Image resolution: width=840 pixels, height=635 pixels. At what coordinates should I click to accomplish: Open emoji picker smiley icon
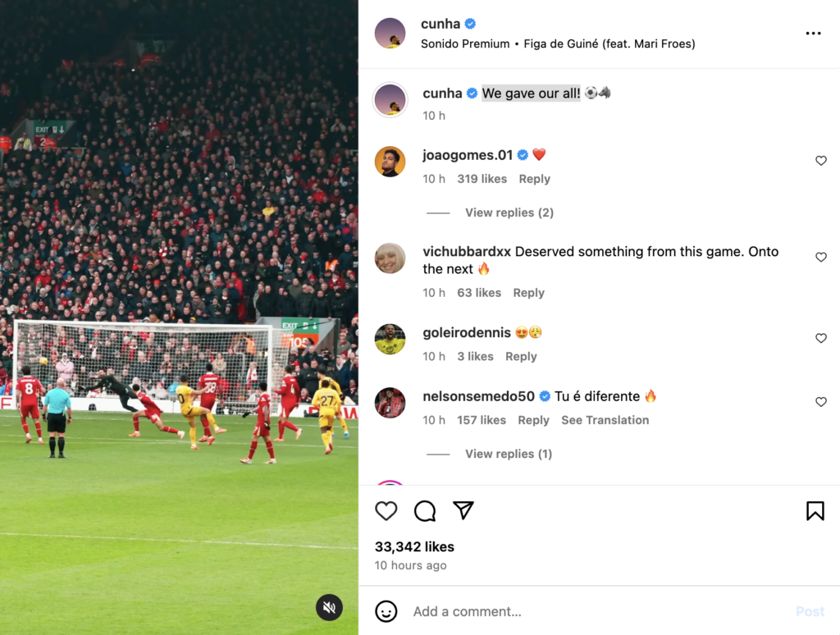click(386, 611)
